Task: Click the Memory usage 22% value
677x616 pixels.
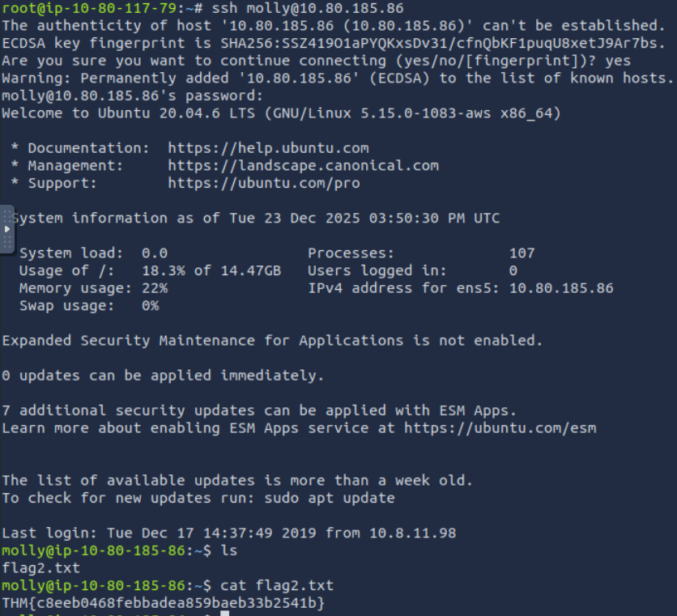Action: (x=155, y=288)
